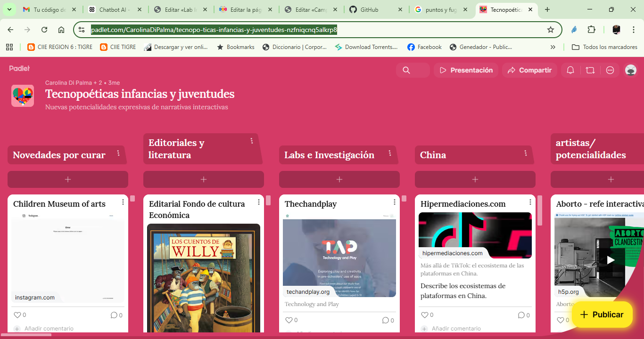
Task: Open the Chrome three-dot menu
Action: pos(634,29)
